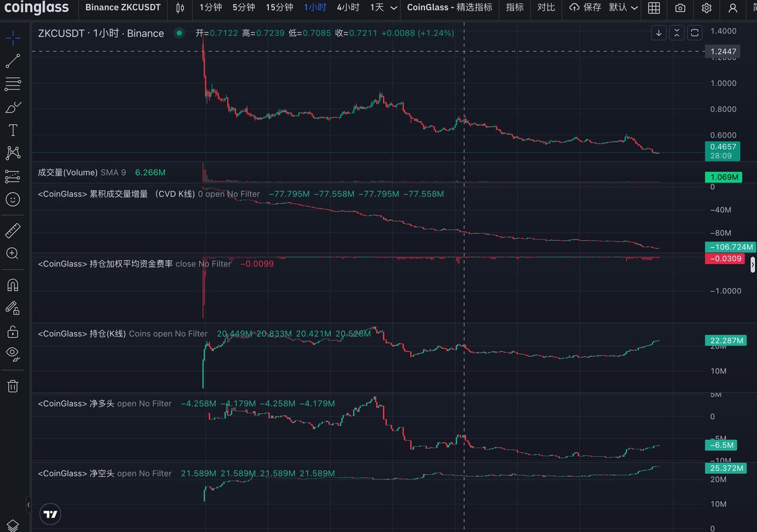757x532 pixels.
Task: Click the 22.287M open interest label
Action: coord(726,340)
